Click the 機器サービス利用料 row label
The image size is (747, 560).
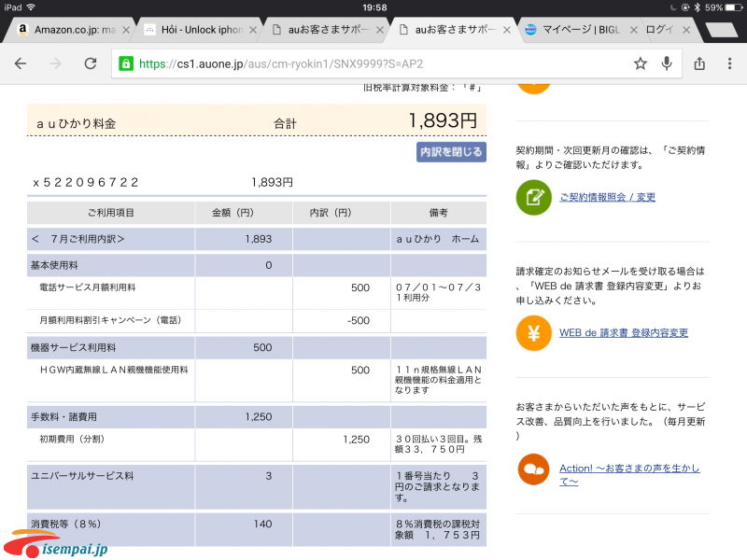pos(73,347)
